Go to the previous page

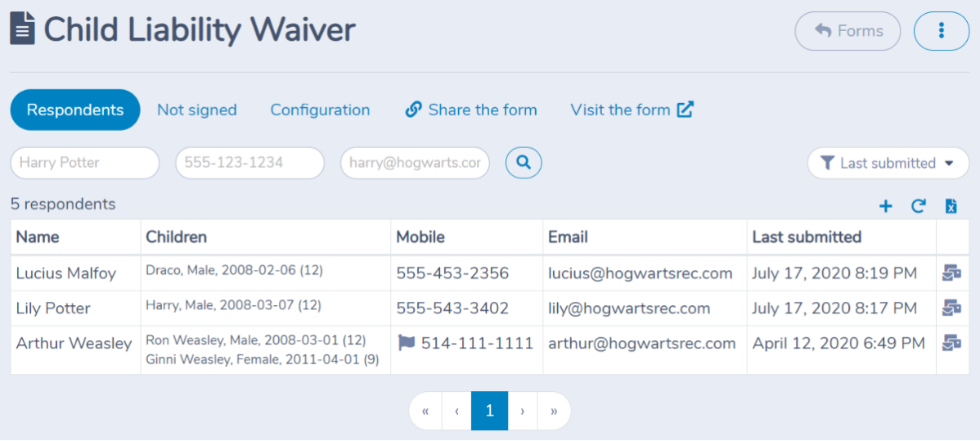pyautogui.click(x=457, y=411)
